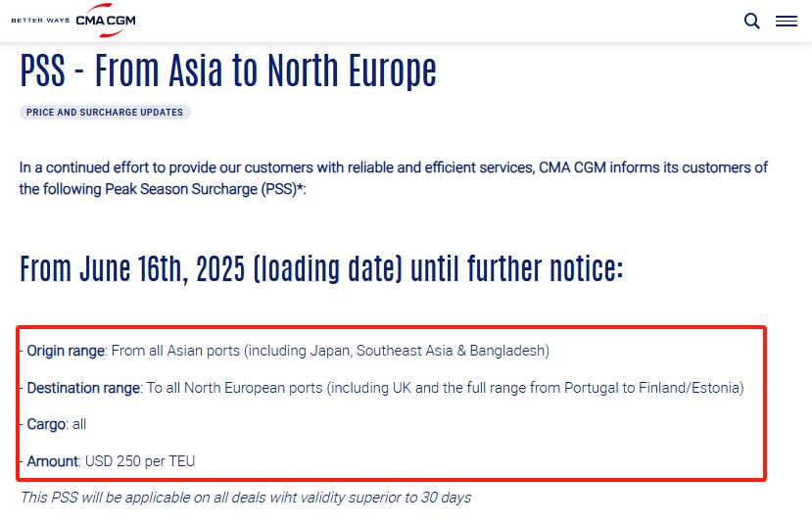The height and width of the screenshot is (524, 812).
Task: Click the Japan, Southeast Asia & Bangladesh text
Action: (x=427, y=351)
